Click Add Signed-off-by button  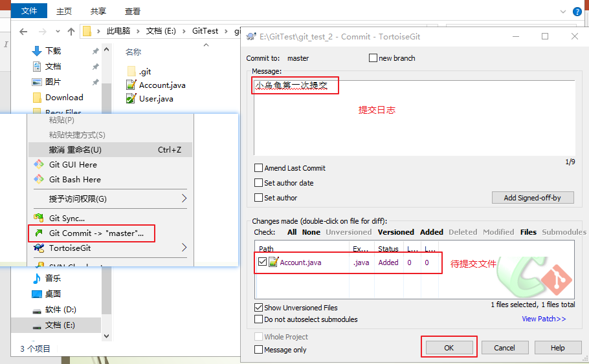(x=533, y=198)
